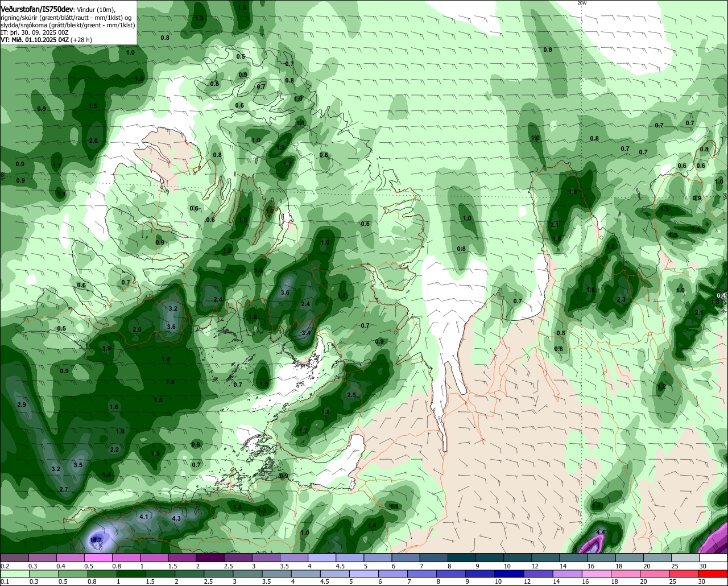The height and width of the screenshot is (586, 728).
Task: Click the 10.7 precipitation value on the map
Action: coord(96,540)
